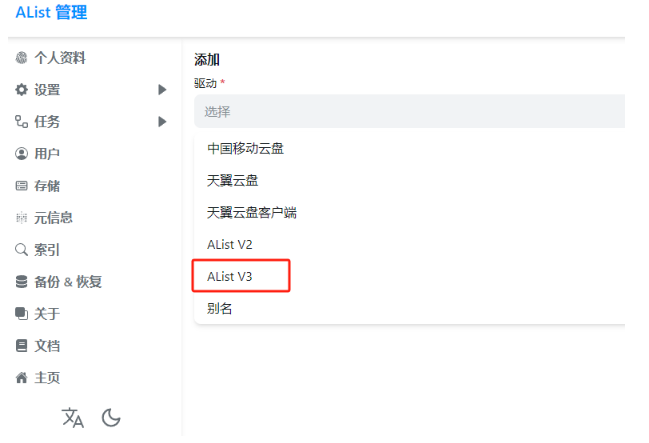Open the 元信息 metadata page
The image size is (649, 443).
tap(53, 218)
